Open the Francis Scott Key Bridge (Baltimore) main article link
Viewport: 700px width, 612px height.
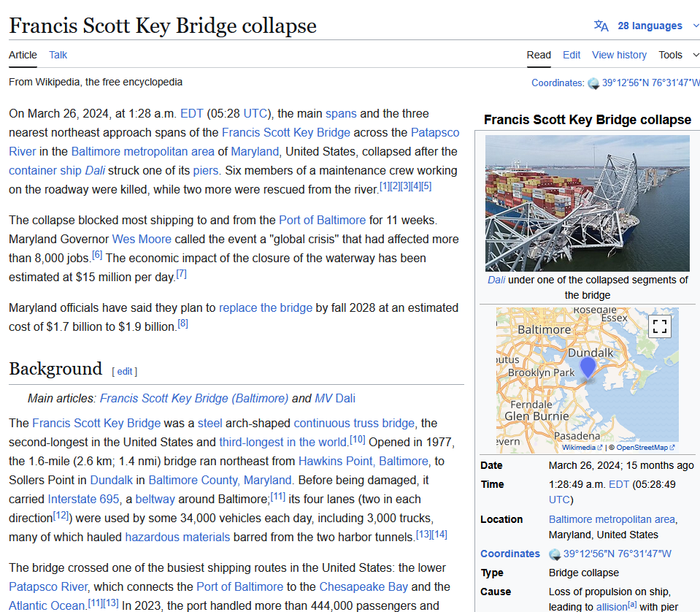(x=194, y=398)
